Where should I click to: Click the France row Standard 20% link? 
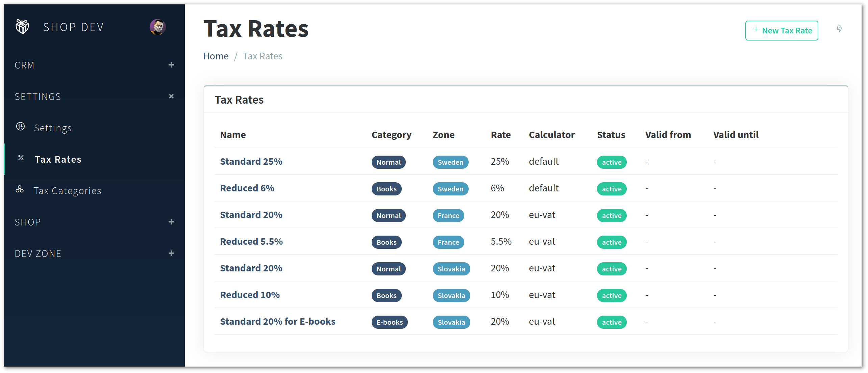click(251, 215)
